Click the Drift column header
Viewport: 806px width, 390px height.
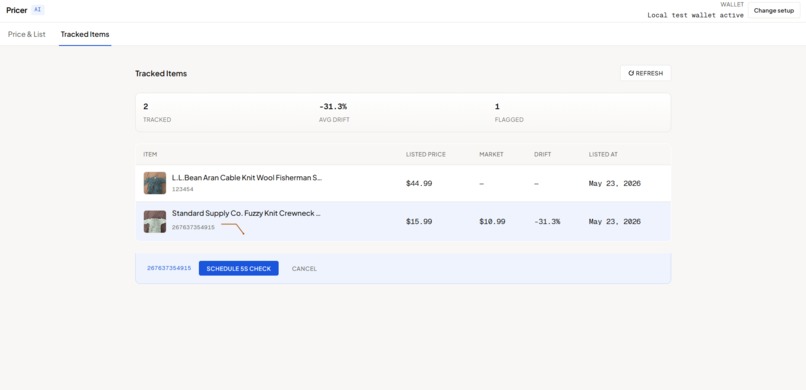(542, 154)
